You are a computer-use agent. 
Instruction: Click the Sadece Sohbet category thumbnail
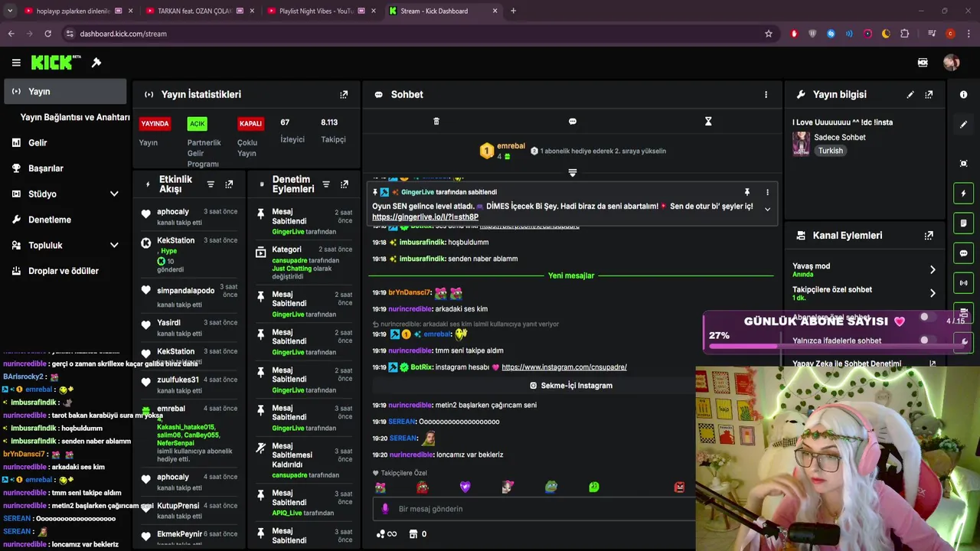pos(802,144)
